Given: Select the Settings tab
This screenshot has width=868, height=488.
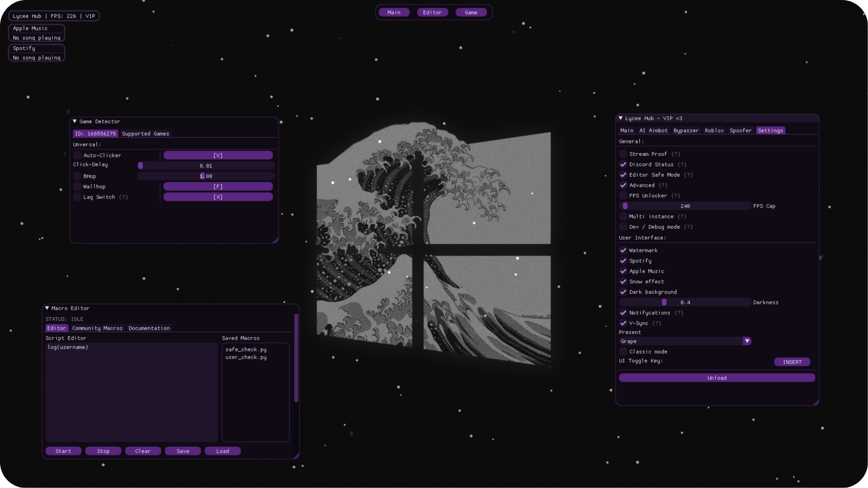Looking at the screenshot, I should tap(770, 130).
